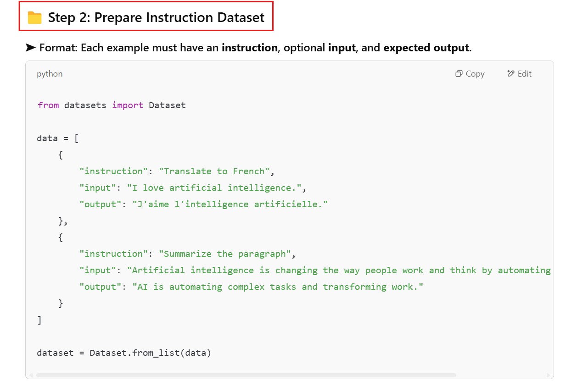577x392 pixels.
Task: Click the Copy icon in code block header
Action: [459, 74]
